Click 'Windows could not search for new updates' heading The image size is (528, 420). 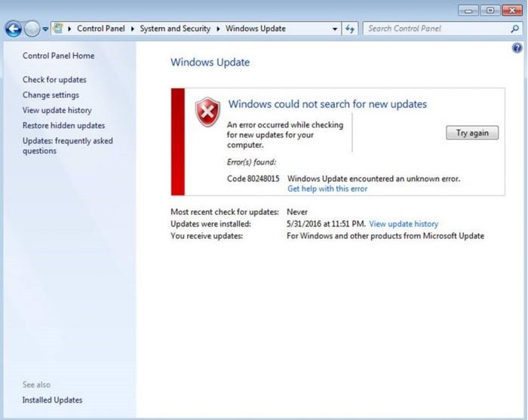click(x=327, y=104)
